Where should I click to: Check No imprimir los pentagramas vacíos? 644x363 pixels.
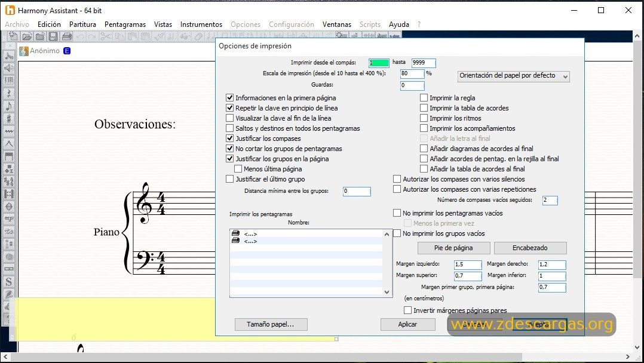click(397, 213)
